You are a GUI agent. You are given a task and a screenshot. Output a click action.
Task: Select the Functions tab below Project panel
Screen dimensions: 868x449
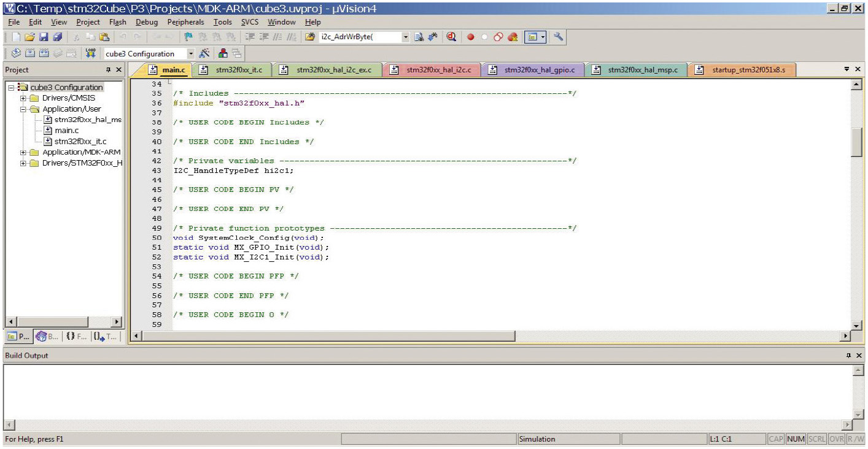pyautogui.click(x=76, y=337)
